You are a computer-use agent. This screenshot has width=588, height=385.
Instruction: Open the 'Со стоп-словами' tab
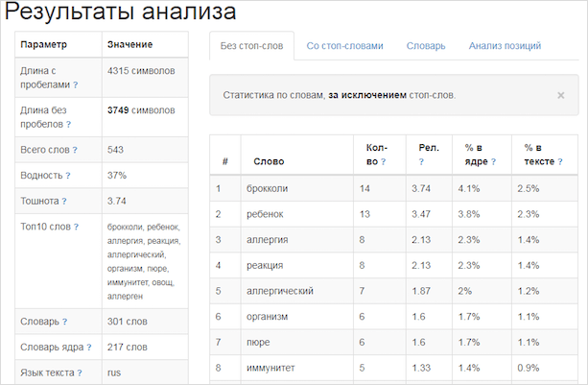(344, 45)
